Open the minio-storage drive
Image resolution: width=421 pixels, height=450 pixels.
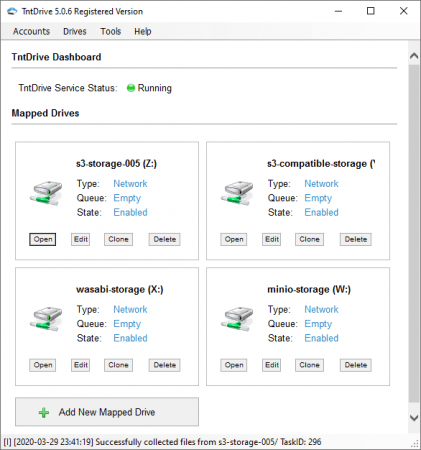coord(234,365)
